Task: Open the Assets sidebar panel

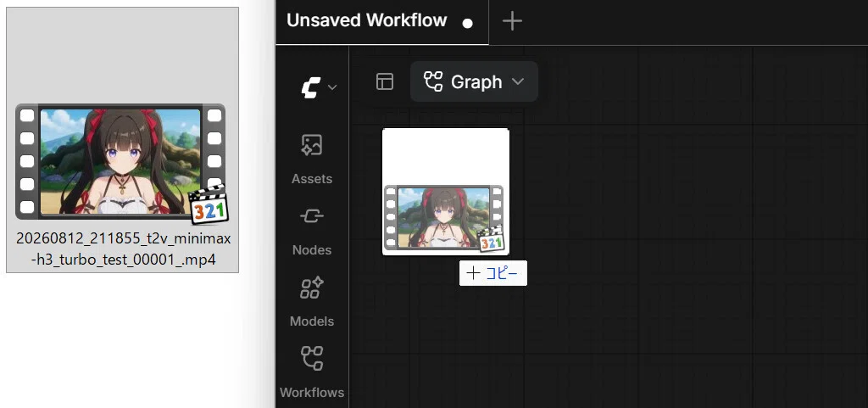Action: pyautogui.click(x=312, y=159)
